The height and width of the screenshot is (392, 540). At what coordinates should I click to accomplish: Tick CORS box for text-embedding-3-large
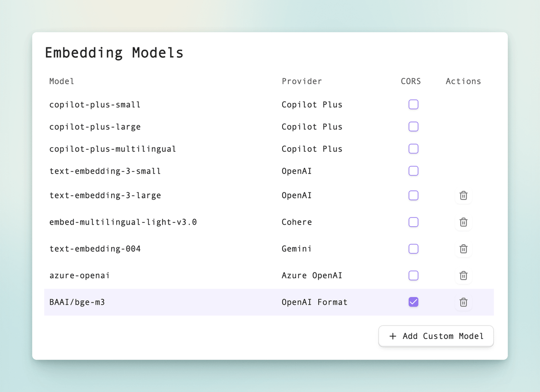click(413, 195)
